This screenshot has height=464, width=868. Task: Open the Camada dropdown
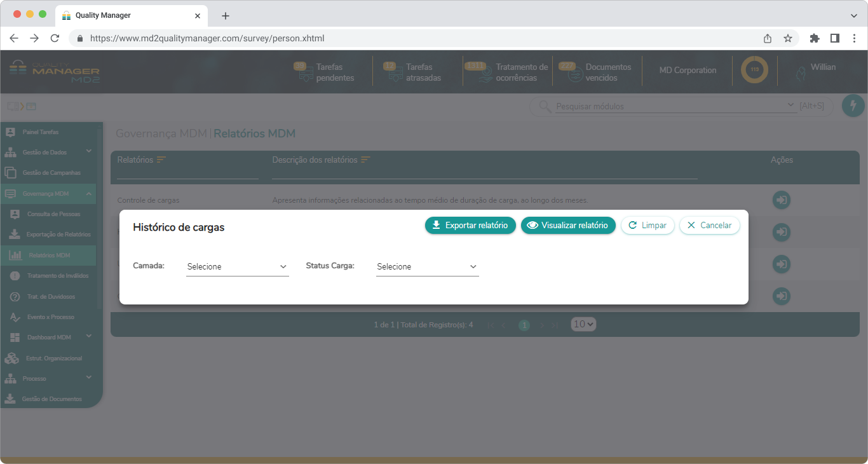[237, 267]
